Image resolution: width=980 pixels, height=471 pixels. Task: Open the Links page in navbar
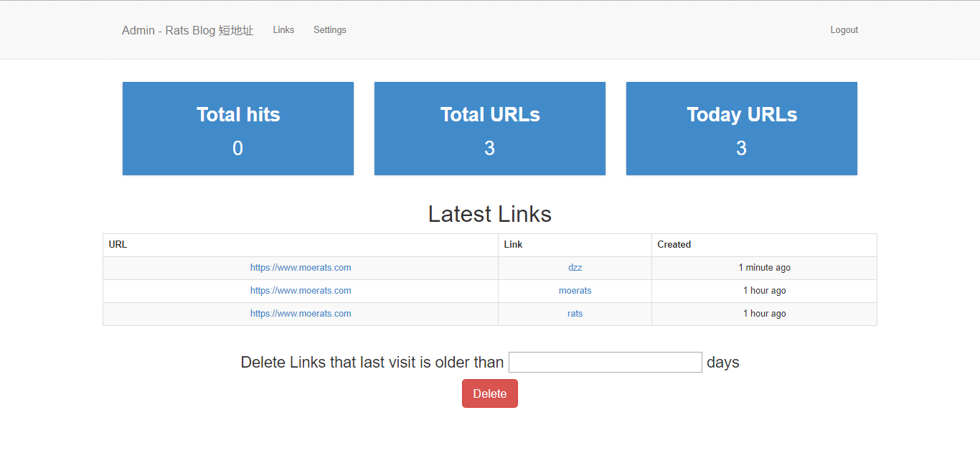coord(283,30)
